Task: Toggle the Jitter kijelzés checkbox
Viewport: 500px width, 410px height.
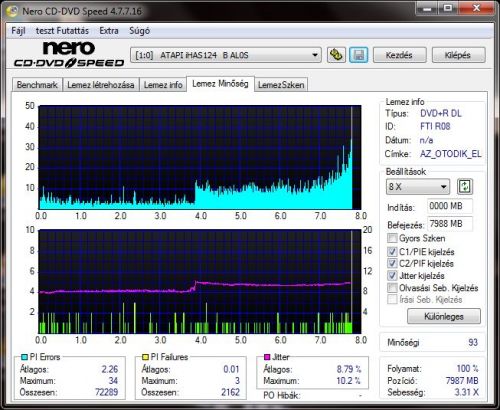Action: coord(392,276)
